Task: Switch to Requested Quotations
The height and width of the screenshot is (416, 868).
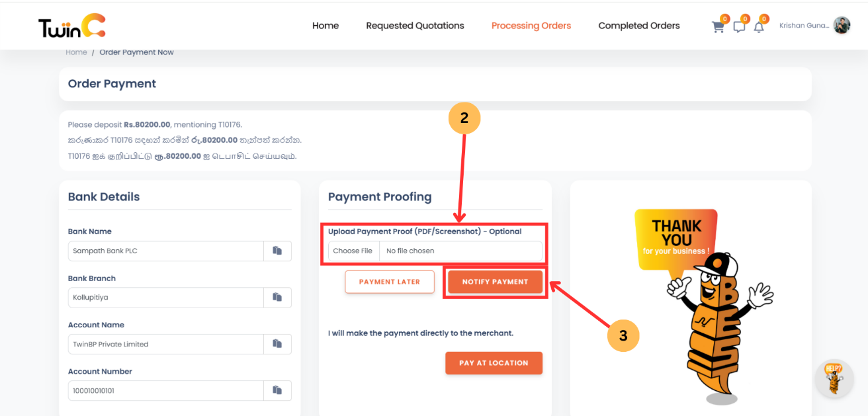Action: pos(415,26)
